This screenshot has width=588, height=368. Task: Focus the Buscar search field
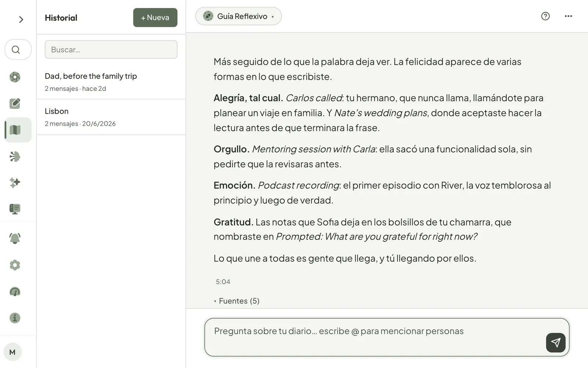(x=111, y=50)
